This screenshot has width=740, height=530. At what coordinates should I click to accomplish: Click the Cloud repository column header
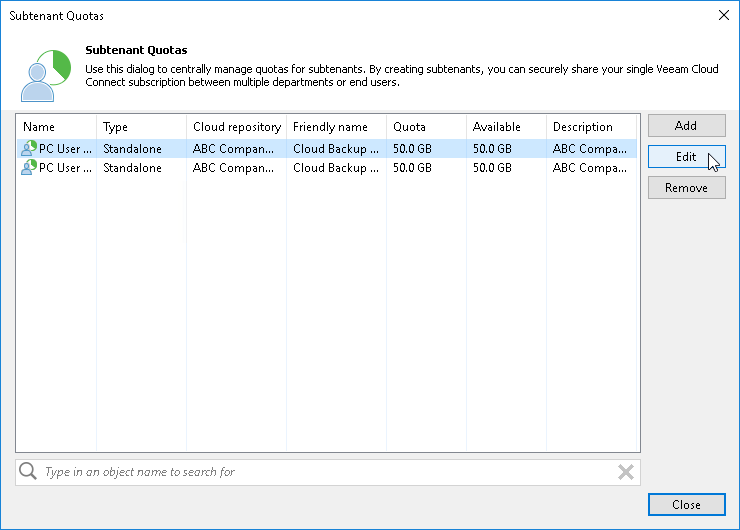click(236, 127)
